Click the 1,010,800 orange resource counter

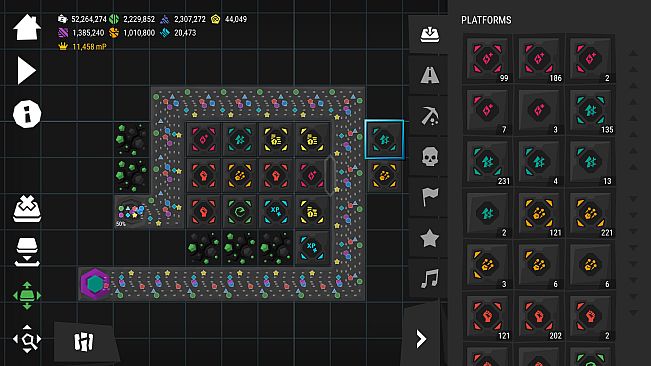tap(132, 33)
